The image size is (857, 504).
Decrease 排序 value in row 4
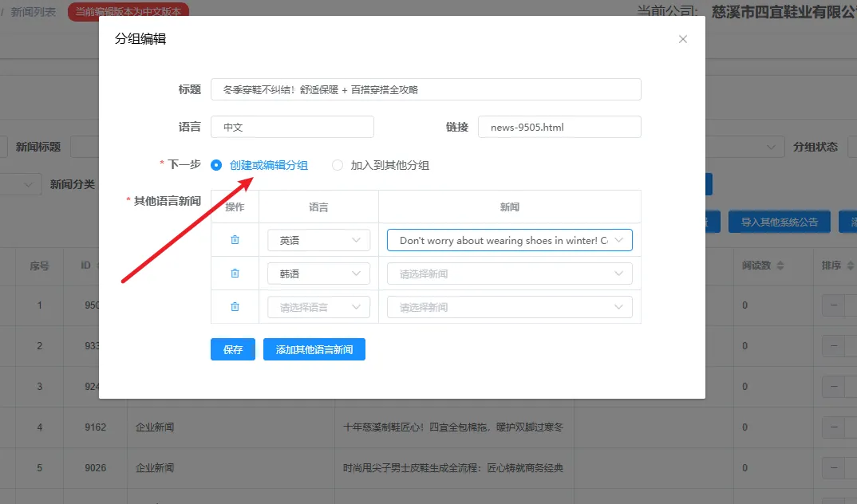pos(835,427)
